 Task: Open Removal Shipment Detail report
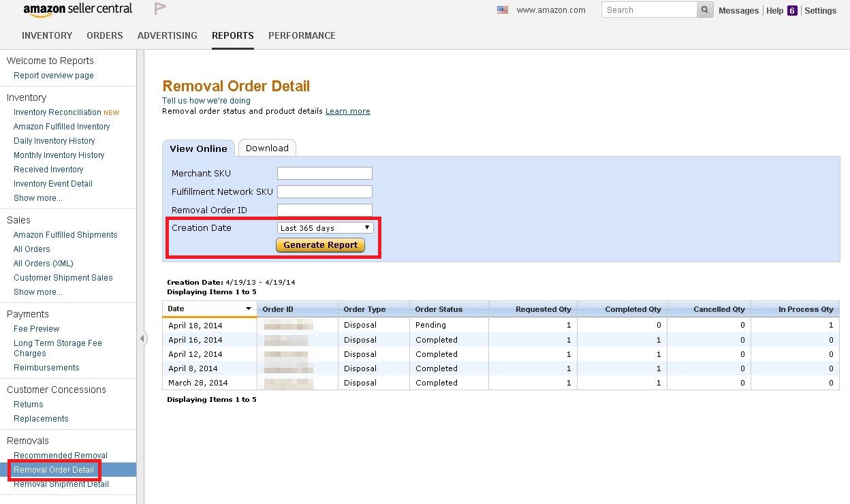point(61,484)
